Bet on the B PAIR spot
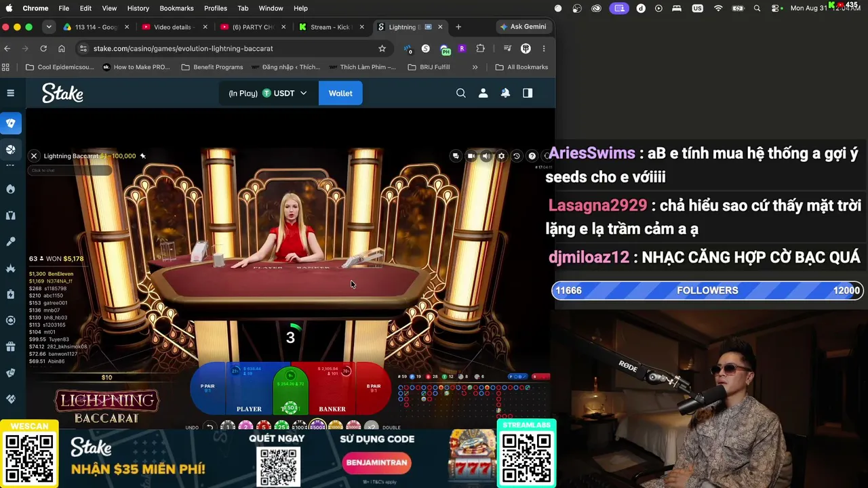The height and width of the screenshot is (488, 868). [x=374, y=388]
